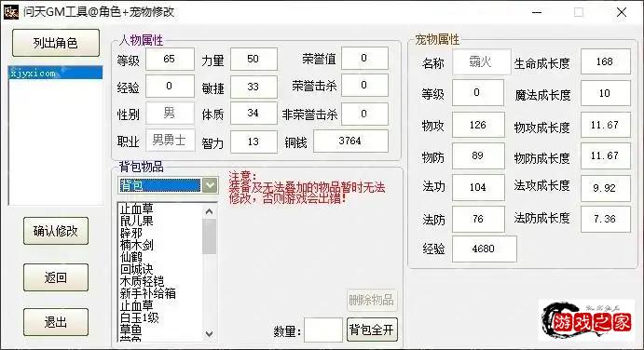Click the 物攻成长度 field showing 11.67

tap(606, 125)
